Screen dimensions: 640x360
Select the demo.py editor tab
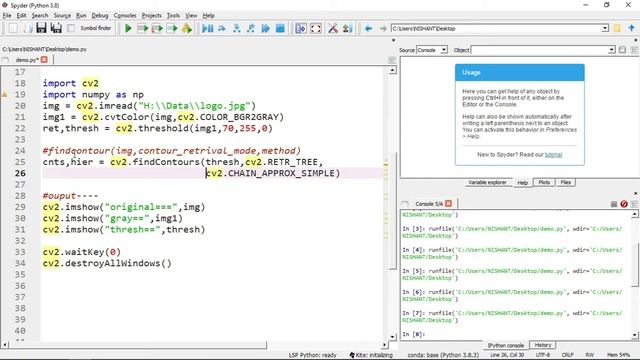click(x=27, y=60)
